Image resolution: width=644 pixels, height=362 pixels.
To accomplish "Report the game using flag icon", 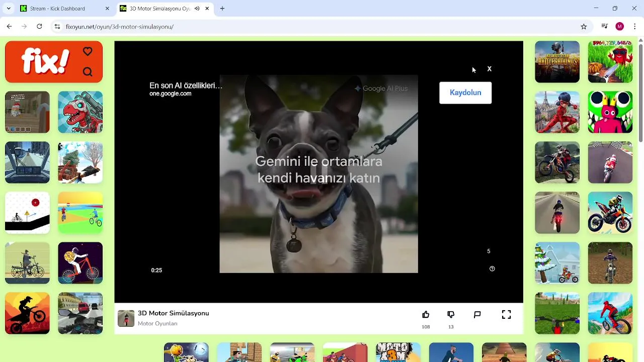I will [477, 315].
